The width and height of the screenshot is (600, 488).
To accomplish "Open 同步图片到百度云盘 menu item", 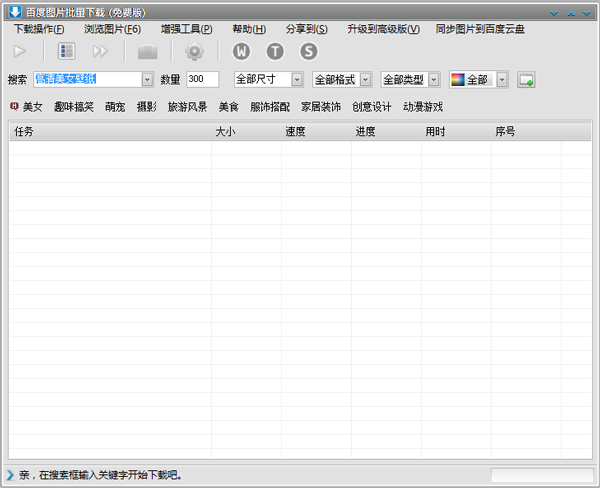I will pyautogui.click(x=480, y=29).
